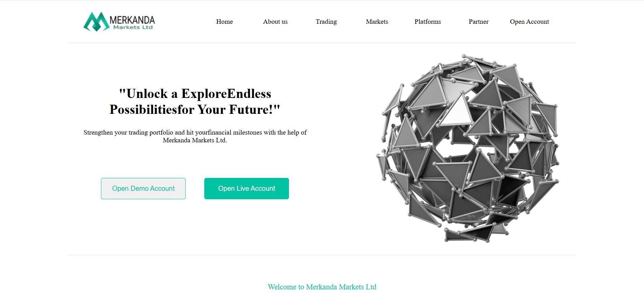
Task: Open the Home menu item
Action: [x=224, y=22]
